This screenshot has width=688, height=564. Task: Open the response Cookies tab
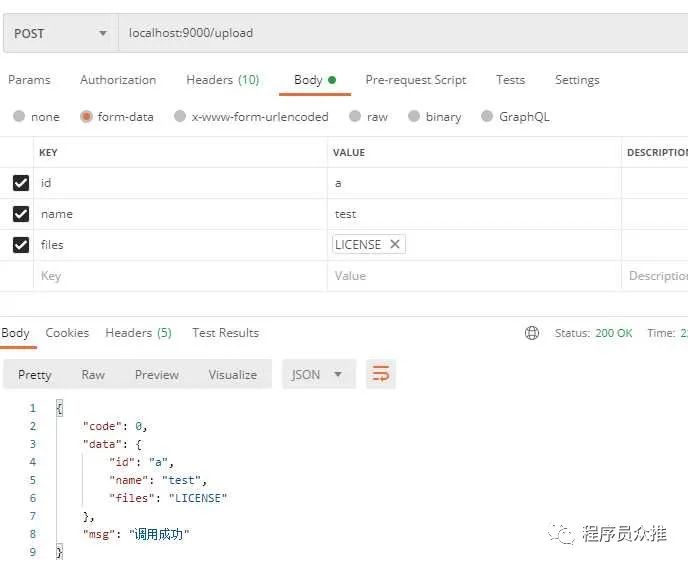[67, 333]
